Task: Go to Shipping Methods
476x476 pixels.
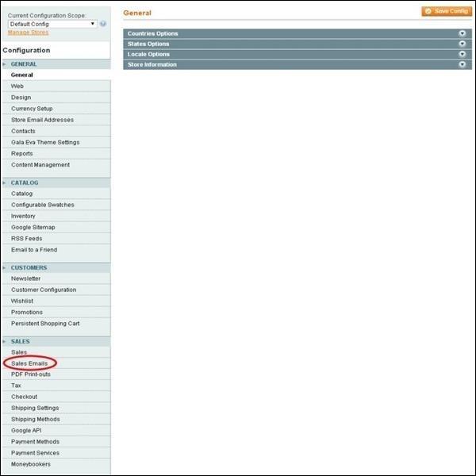Action: 36,420
